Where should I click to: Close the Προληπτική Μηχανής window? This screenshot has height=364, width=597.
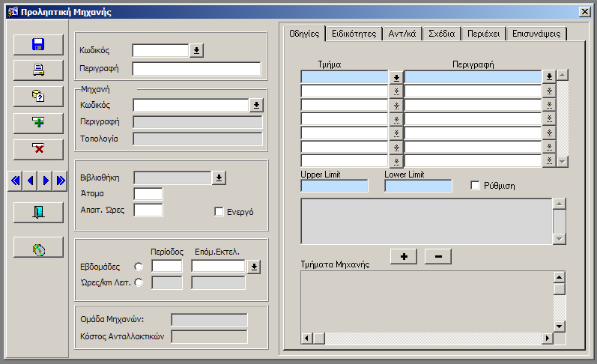[x=585, y=12]
